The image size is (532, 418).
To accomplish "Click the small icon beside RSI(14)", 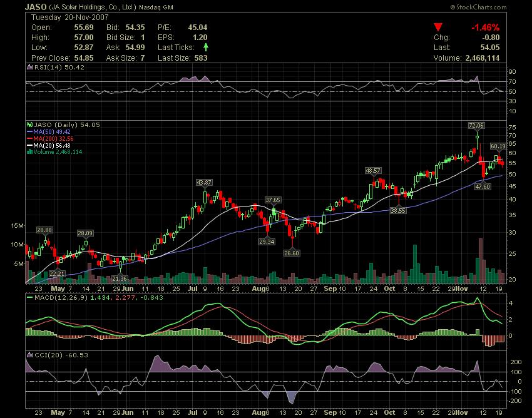I will point(30,67).
